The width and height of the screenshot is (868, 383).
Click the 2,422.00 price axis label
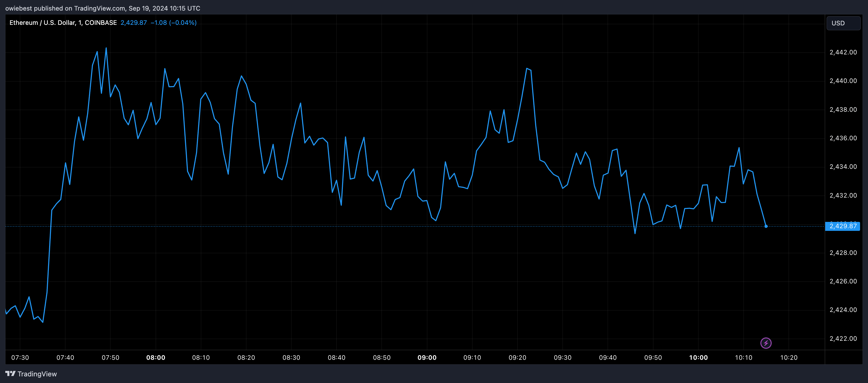tap(843, 339)
